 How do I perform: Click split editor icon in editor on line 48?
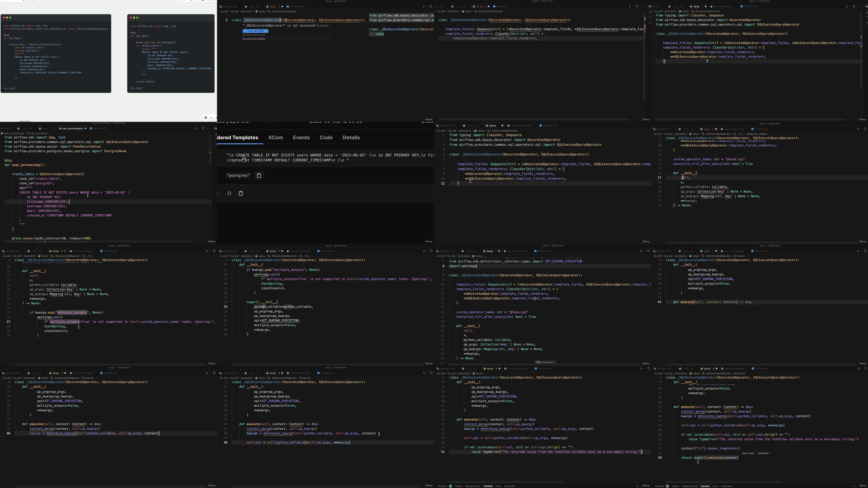431,373
